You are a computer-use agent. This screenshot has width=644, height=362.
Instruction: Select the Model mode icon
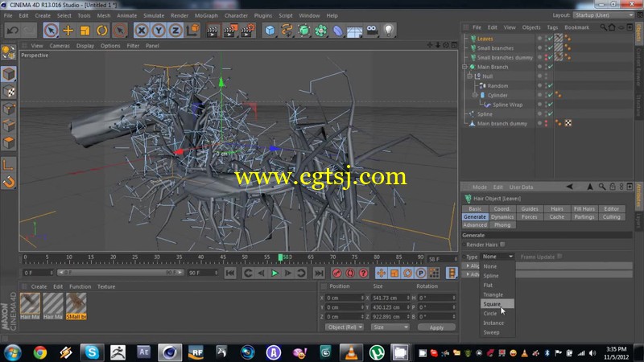(9, 74)
